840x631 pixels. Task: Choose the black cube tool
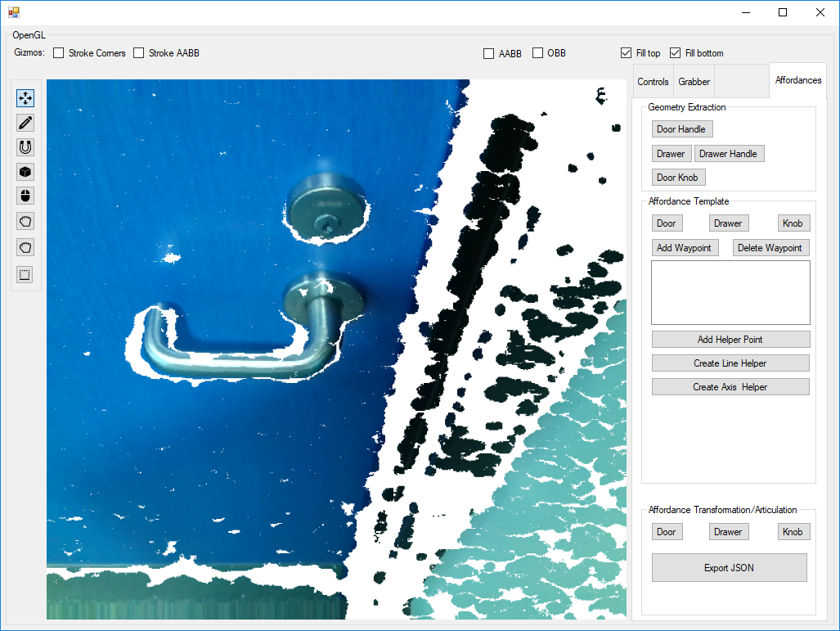[25, 172]
